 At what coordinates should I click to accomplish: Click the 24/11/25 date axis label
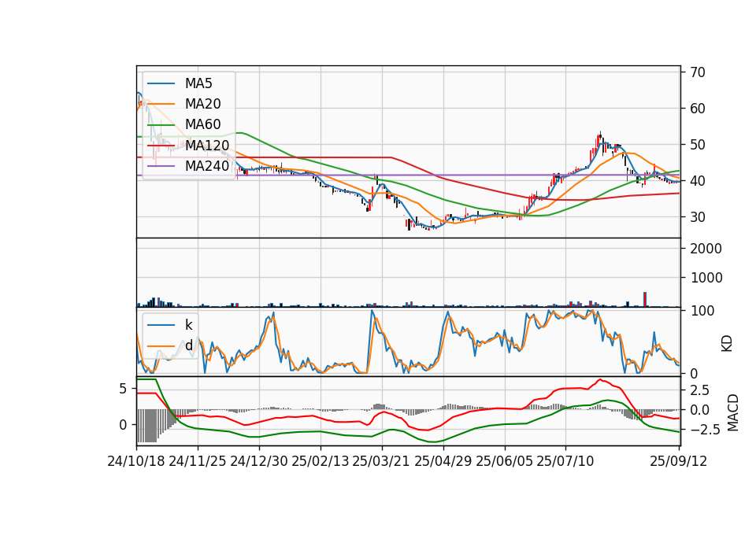(198, 461)
